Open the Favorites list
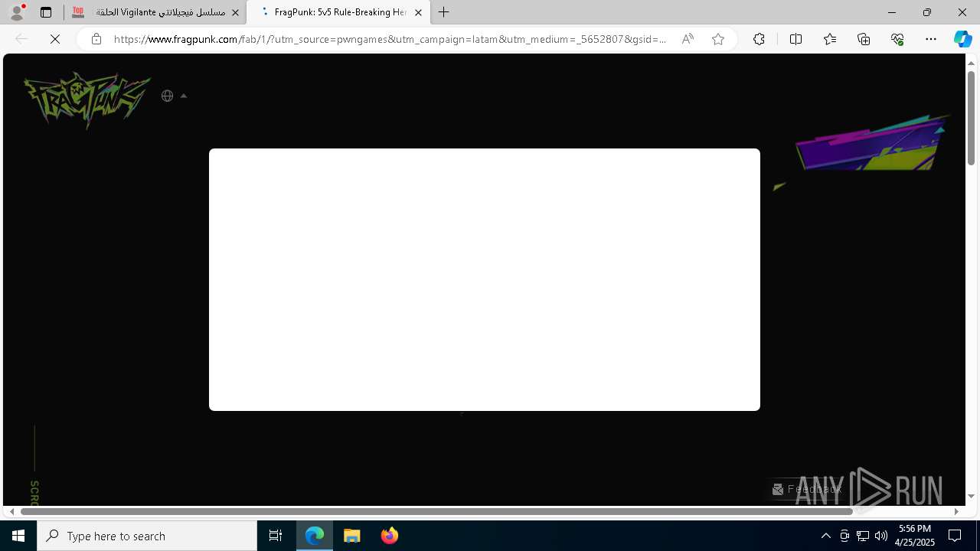The height and width of the screenshot is (551, 980). coord(830,39)
